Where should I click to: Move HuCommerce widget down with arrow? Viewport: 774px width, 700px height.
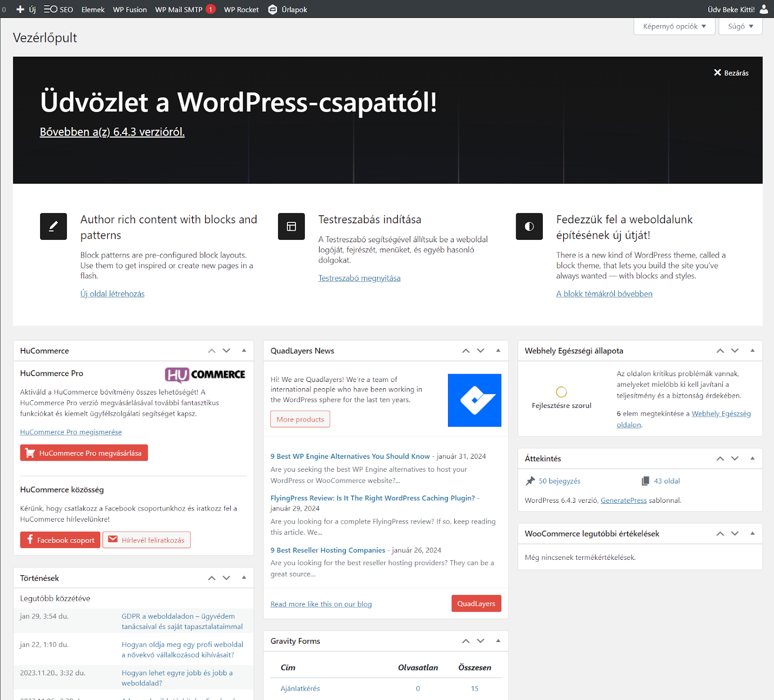(226, 350)
